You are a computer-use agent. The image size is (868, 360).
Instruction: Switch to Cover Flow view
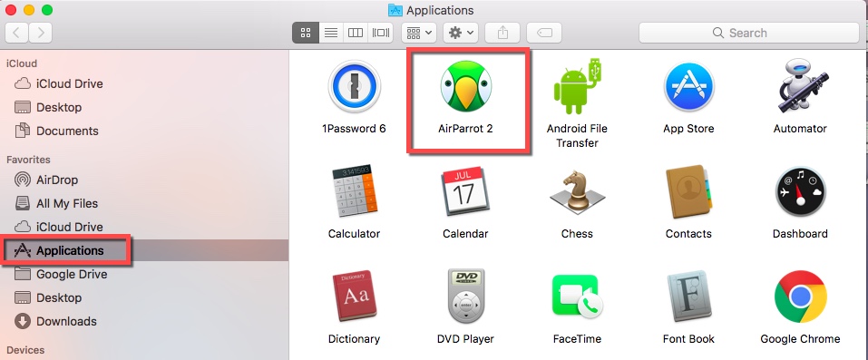pos(381,33)
